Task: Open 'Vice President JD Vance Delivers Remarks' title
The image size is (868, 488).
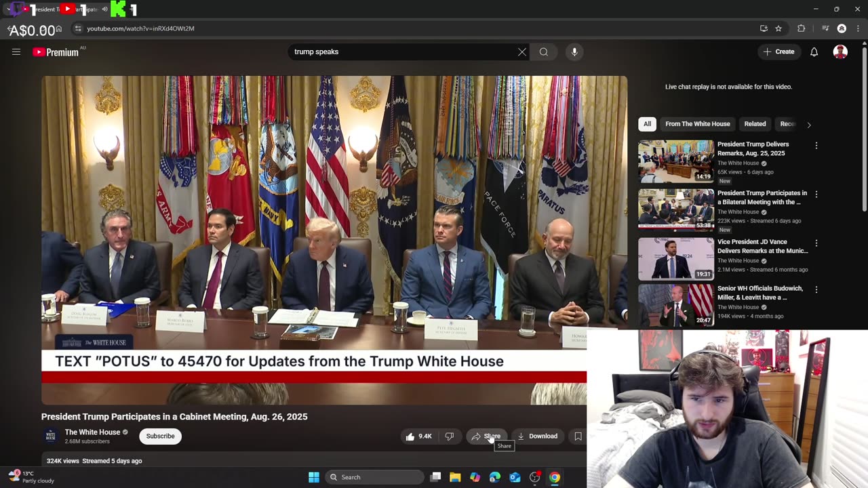Action: tap(763, 246)
